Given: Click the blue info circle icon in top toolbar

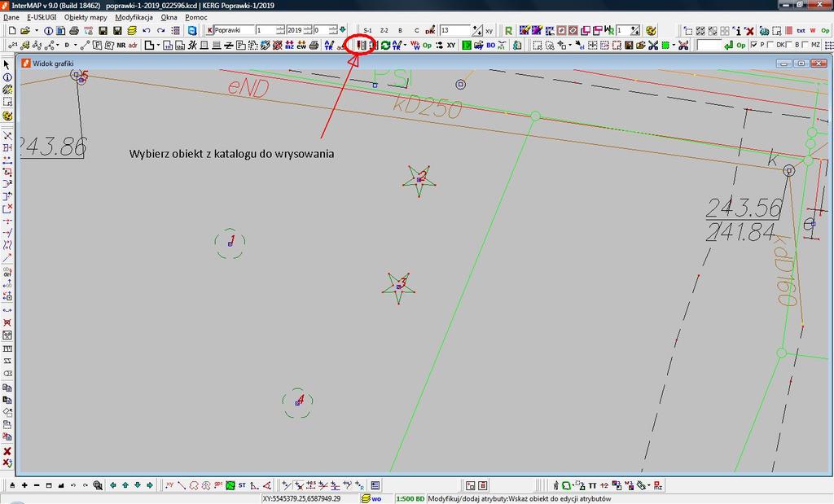Looking at the screenshot, I should pos(48,30).
